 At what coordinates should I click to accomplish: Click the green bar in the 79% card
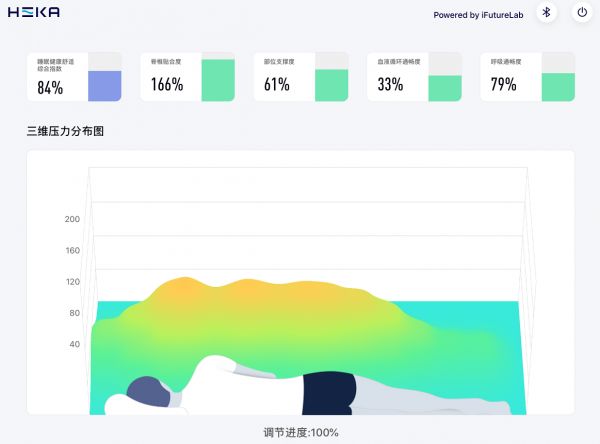[558, 86]
